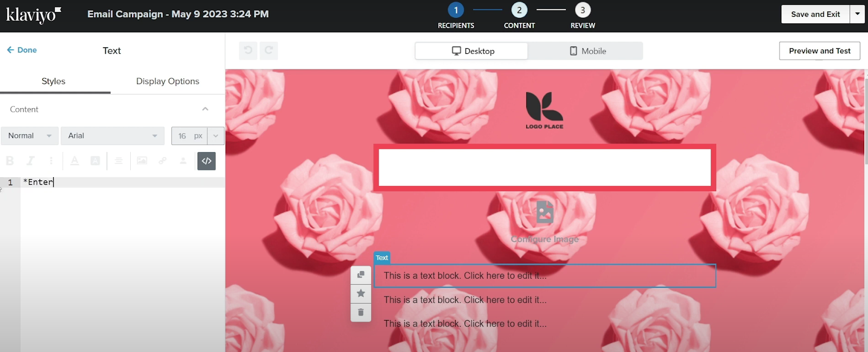Click the Done back link
The image size is (868, 352).
(x=22, y=50)
